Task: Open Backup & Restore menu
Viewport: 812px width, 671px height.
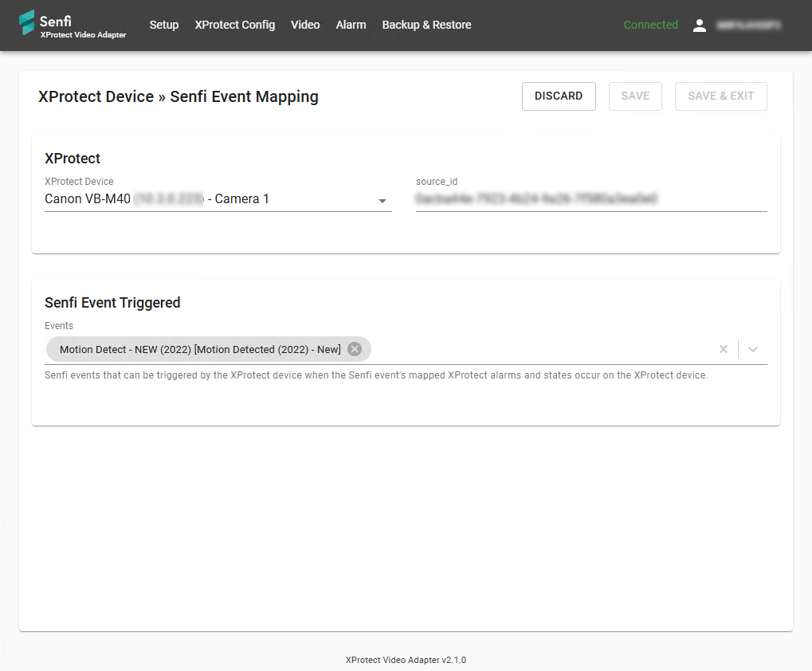Action: 426,25
